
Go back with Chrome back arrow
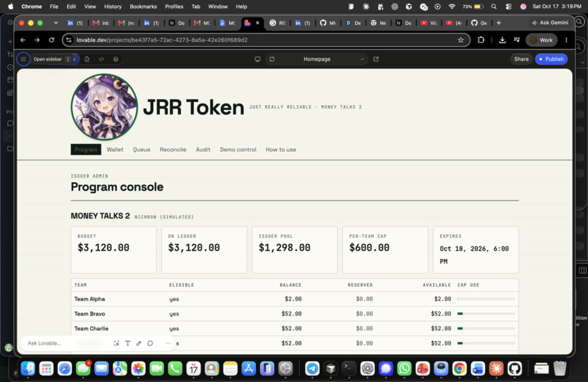(23, 40)
